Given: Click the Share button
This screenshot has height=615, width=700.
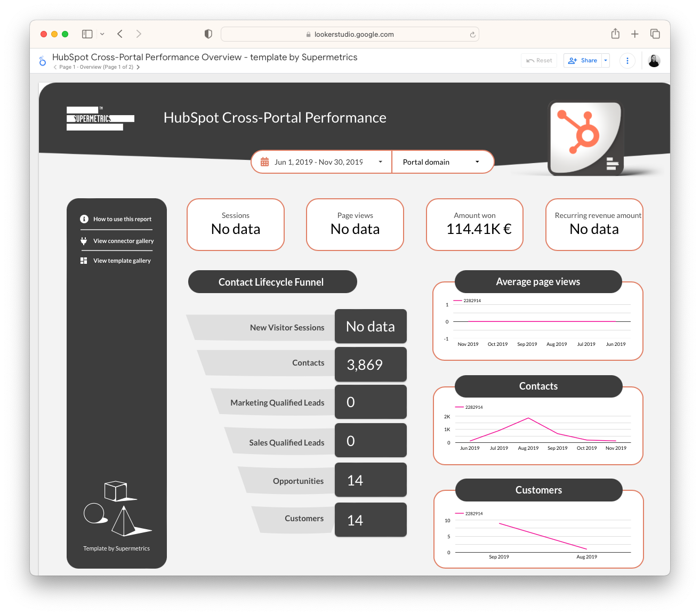Looking at the screenshot, I should (x=583, y=61).
